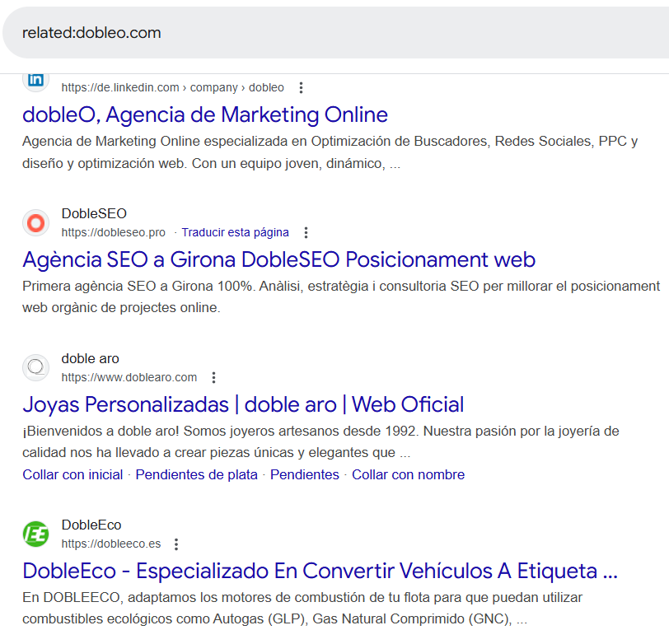Viewport: 669px width, 644px height.
Task: Open DobleEco Especializado En Convertir Vehículos result
Action: (x=320, y=571)
